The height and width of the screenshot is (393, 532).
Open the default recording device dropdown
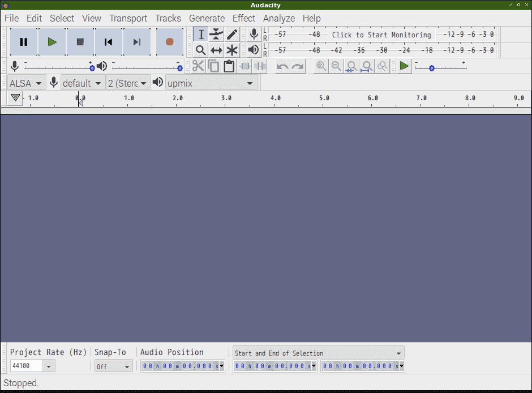point(82,83)
